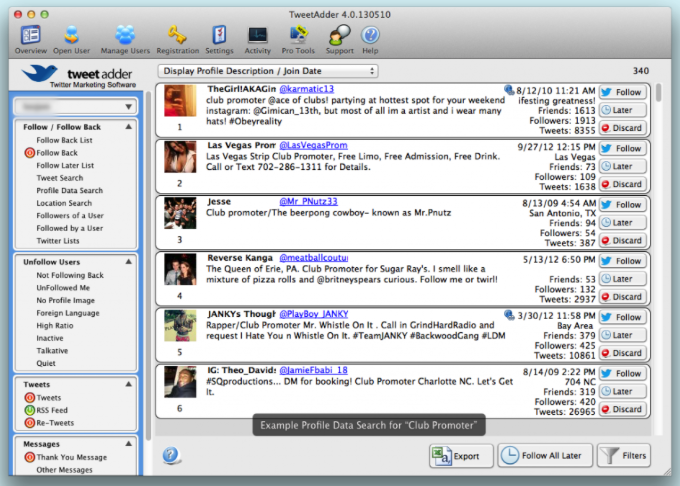Select Quiet in sidebar
Image resolution: width=680 pixels, height=486 pixels.
click(46, 363)
